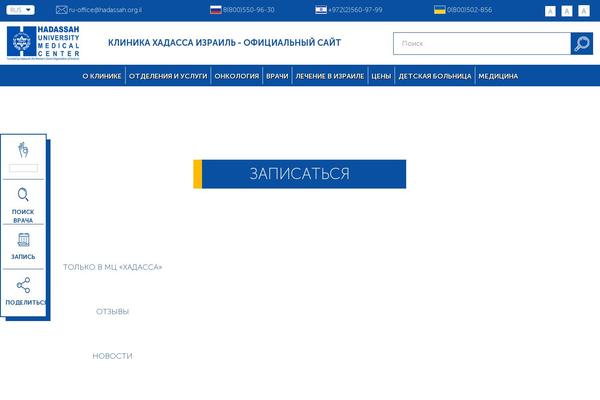Screen dimensions: 600x400
Task: Open the ru-office@hadassah.org.il email link
Action: pyautogui.click(x=105, y=10)
